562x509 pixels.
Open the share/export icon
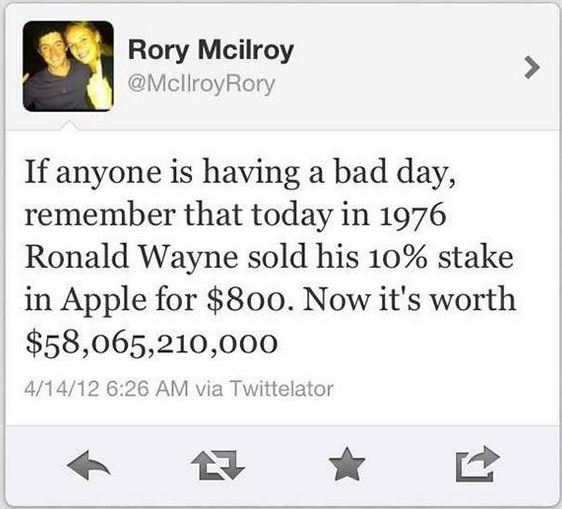pyautogui.click(x=477, y=463)
